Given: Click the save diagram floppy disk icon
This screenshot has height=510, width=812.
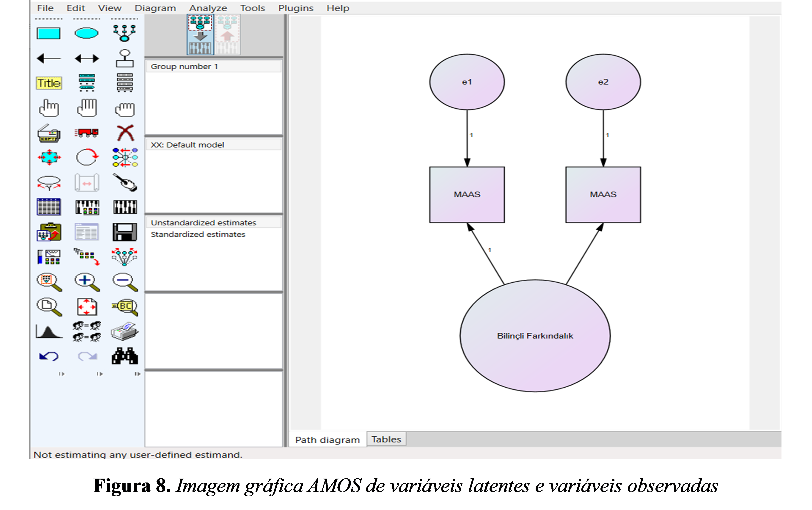Looking at the screenshot, I should (124, 232).
